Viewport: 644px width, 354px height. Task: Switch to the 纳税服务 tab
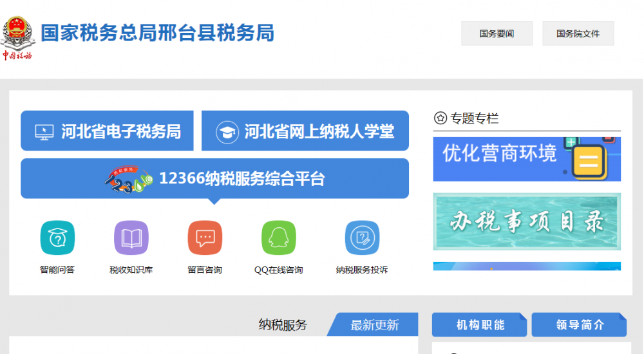283,325
